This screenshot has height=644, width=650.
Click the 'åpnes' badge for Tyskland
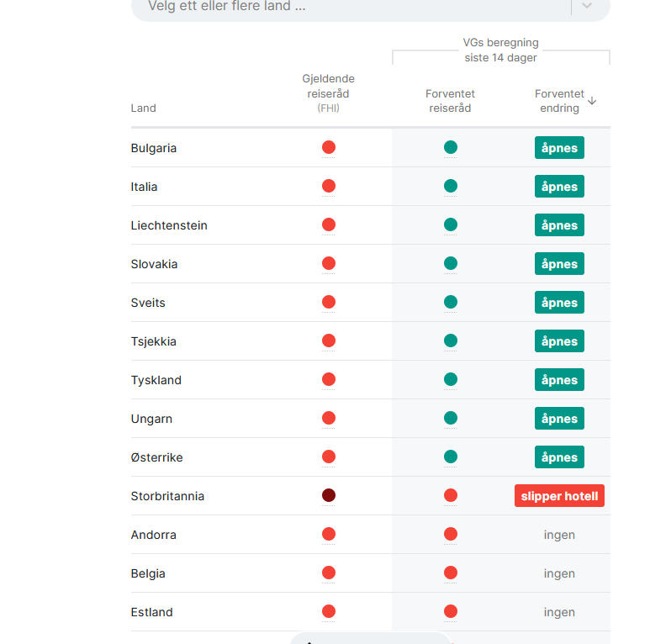[x=559, y=380]
